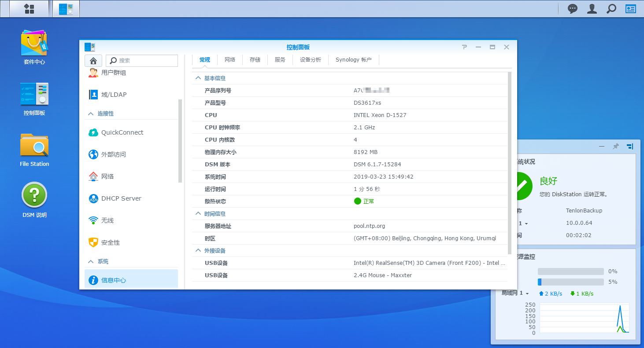
Task: Switch to the 设备分析 tab
Action: pos(311,60)
